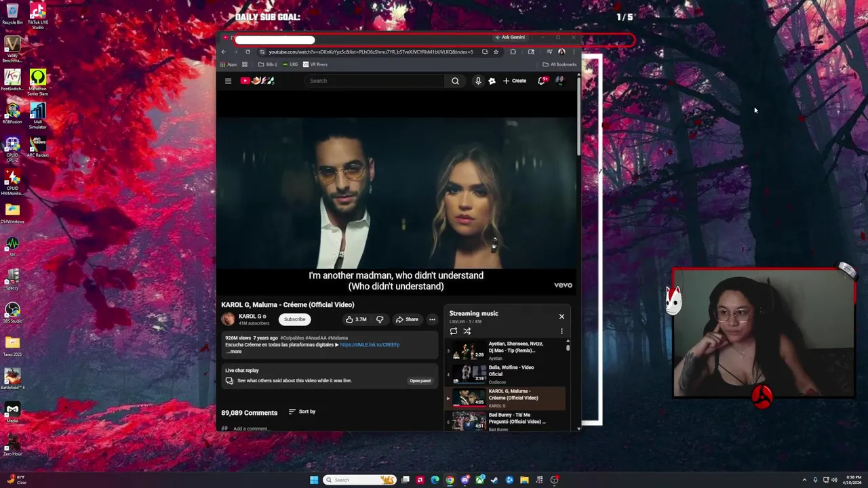The image size is (868, 488).
Task: Open the taskbar clock and date
Action: (x=853, y=480)
